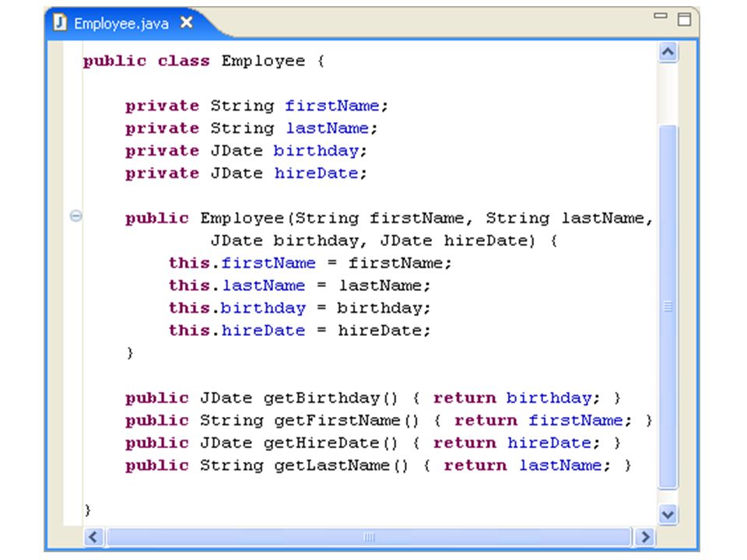Click 'this.lastName' in the constructor
The image size is (747, 560).
[237, 285]
